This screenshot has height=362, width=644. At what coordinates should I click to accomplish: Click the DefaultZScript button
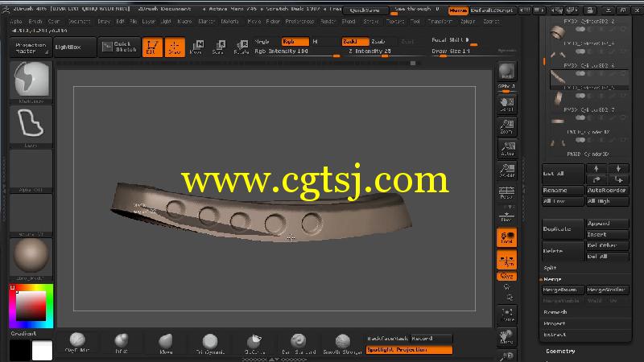click(x=492, y=10)
